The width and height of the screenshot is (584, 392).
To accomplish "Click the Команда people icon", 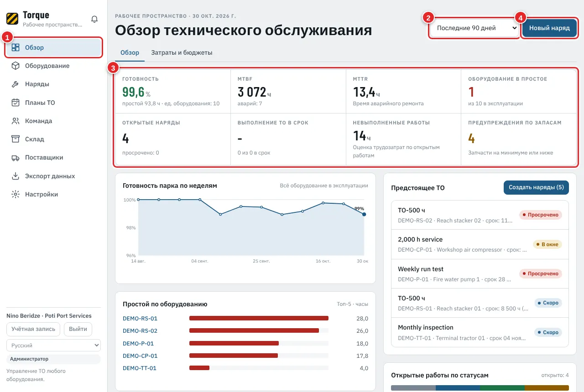I will click(x=16, y=121).
